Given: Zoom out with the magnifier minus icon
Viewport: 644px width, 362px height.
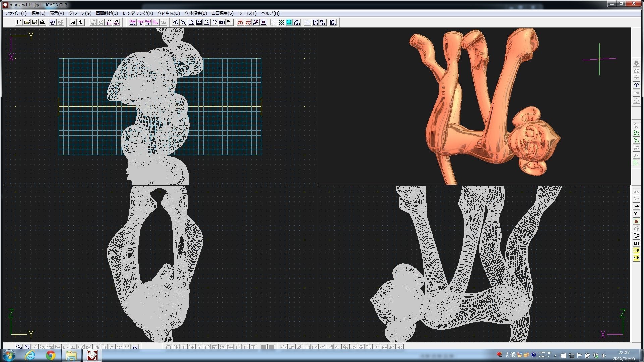Looking at the screenshot, I should pos(183,22).
